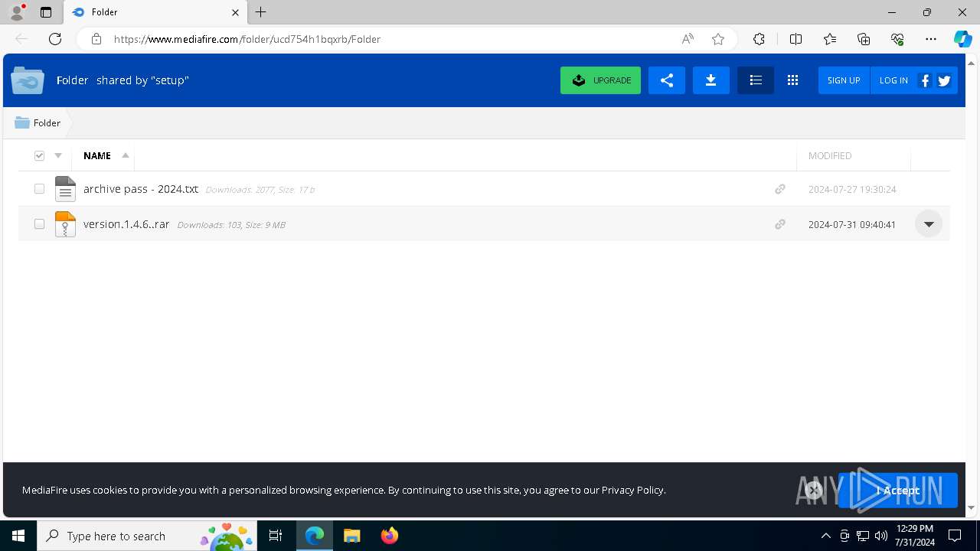The height and width of the screenshot is (551, 980).
Task: Click modified date 2024-07-27 19:30:24
Action: tap(852, 189)
